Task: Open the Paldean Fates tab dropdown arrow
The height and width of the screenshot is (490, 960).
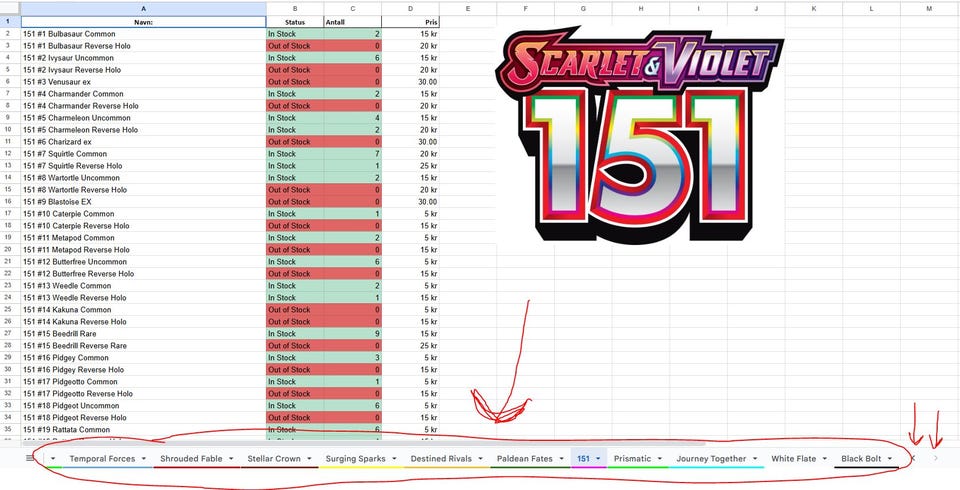Action: [x=561, y=458]
